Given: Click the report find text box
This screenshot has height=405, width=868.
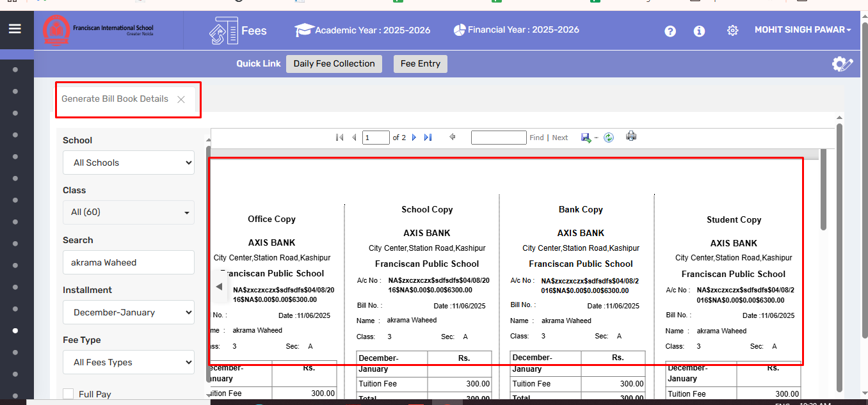Looking at the screenshot, I should [x=499, y=138].
